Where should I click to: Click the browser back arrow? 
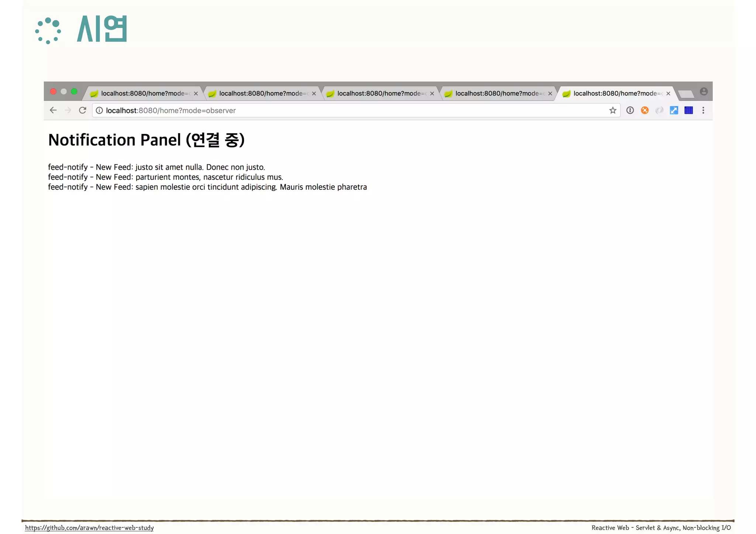click(53, 110)
